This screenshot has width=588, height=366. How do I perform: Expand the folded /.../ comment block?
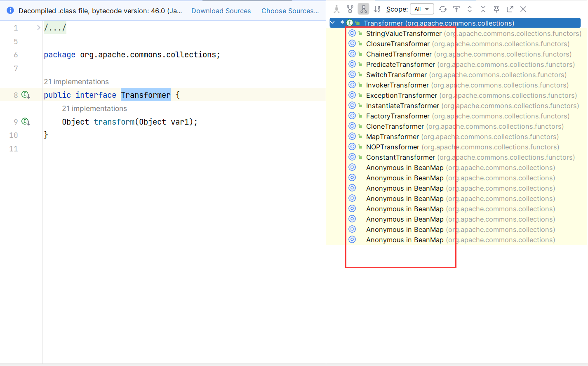click(x=39, y=28)
